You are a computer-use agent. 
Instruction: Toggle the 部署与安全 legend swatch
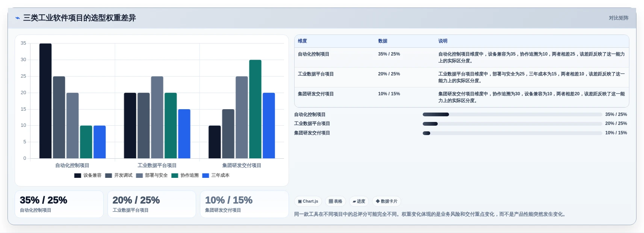point(139,176)
